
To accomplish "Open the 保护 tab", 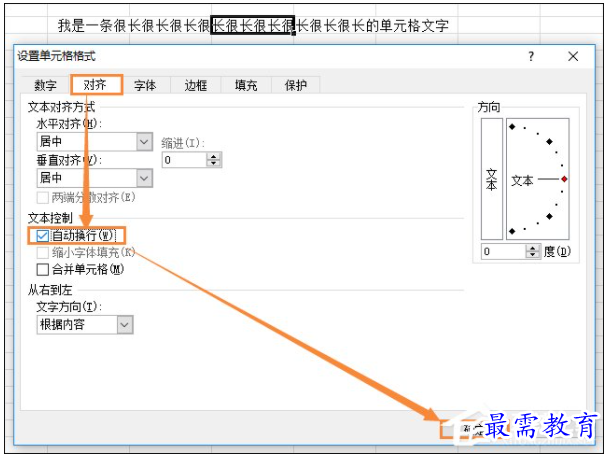I will (x=296, y=85).
